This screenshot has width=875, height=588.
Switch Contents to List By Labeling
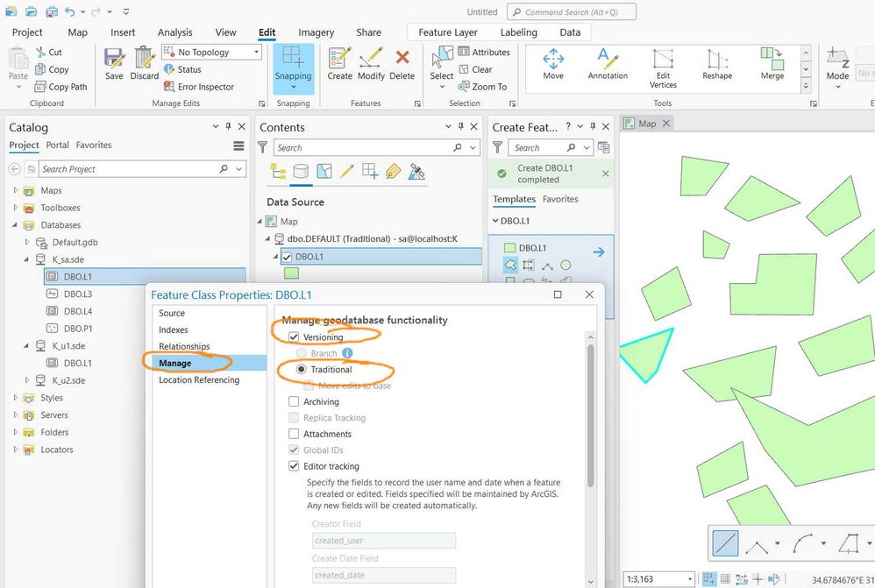[393, 171]
